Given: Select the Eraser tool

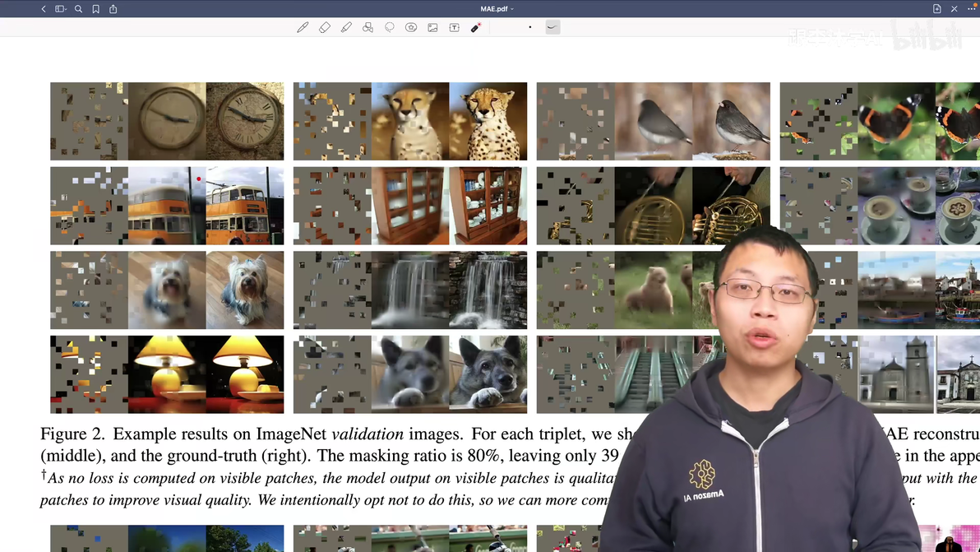Looking at the screenshot, I should pos(325,27).
